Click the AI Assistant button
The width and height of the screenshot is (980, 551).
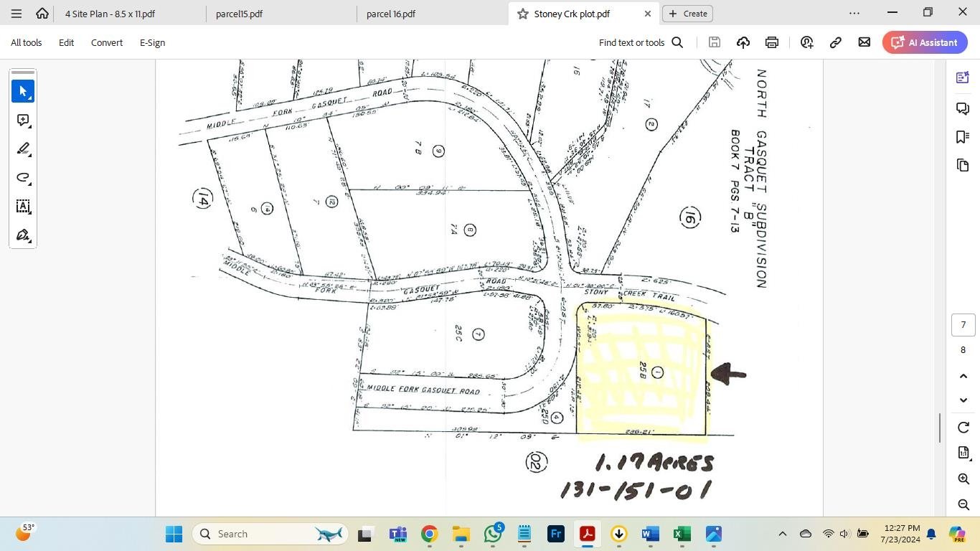pos(925,42)
